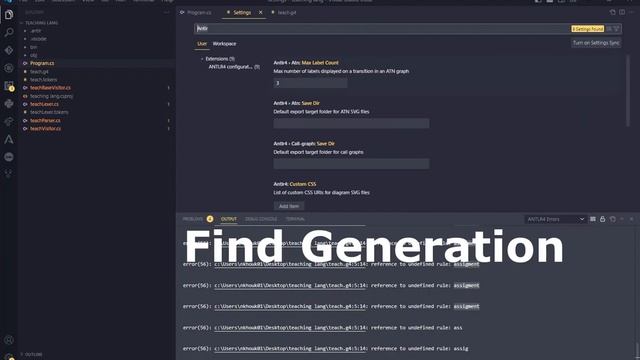
Task: Switch to the PROBLEMS panel tab
Action: coord(193,219)
